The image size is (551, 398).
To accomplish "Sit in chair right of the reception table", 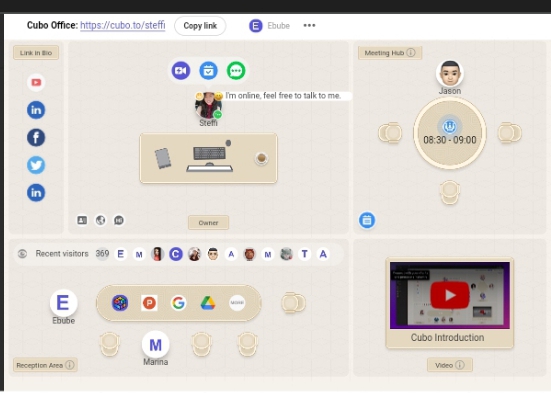I will [293, 302].
